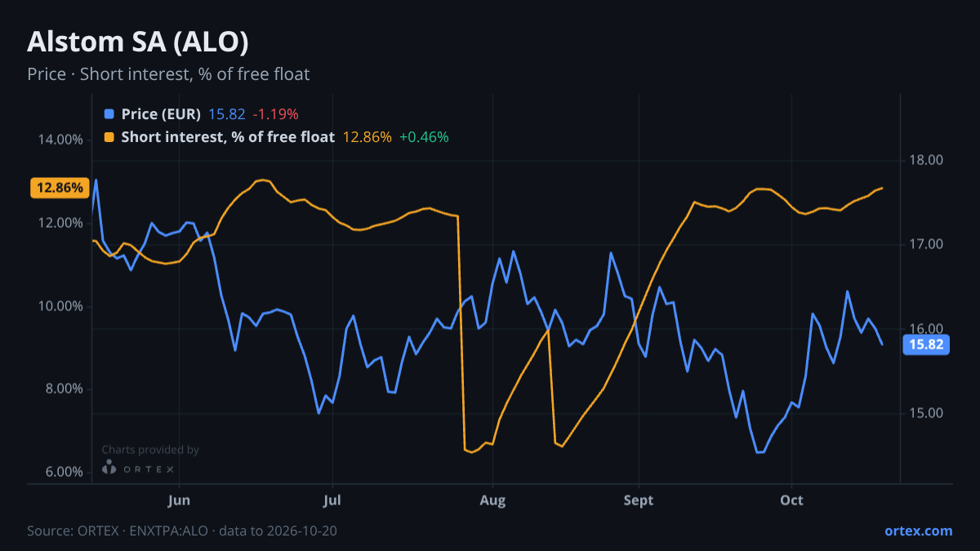The width and height of the screenshot is (980, 551).
Task: Select the 12.86% orange value badge
Action: (59, 188)
